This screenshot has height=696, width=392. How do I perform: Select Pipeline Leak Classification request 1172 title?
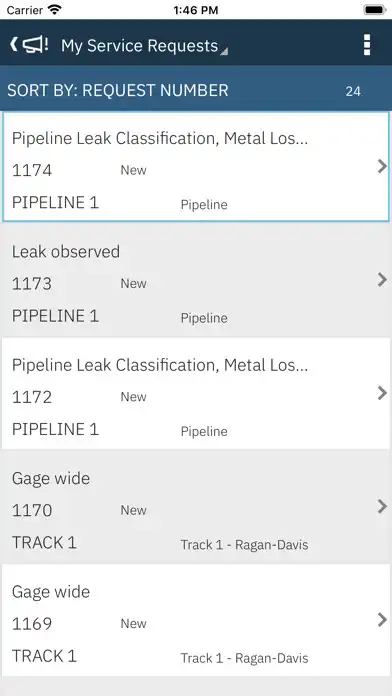click(160, 365)
